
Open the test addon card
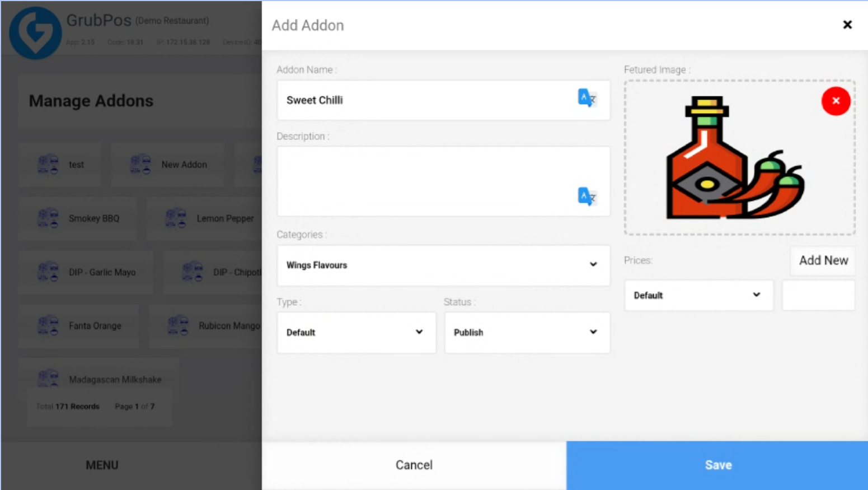click(60, 165)
